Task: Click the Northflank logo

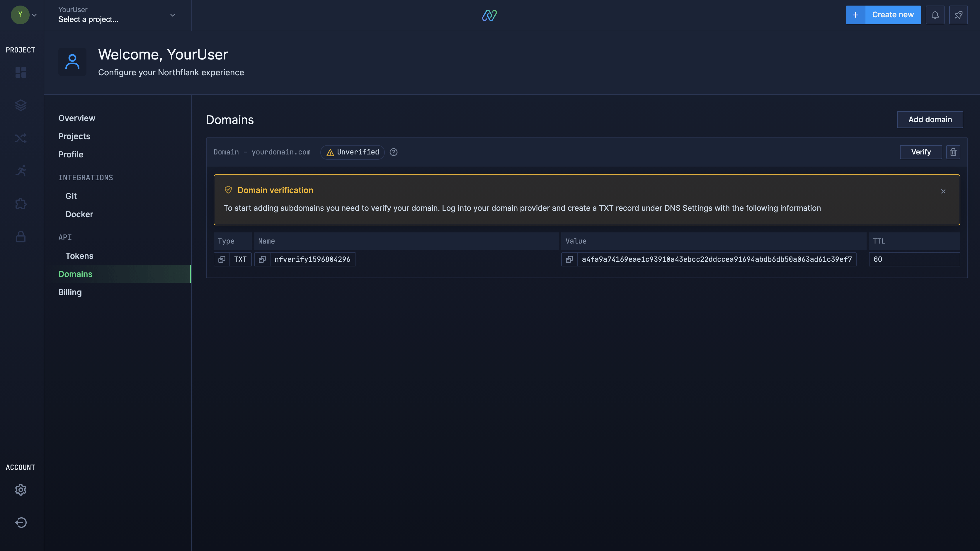Action: (490, 15)
